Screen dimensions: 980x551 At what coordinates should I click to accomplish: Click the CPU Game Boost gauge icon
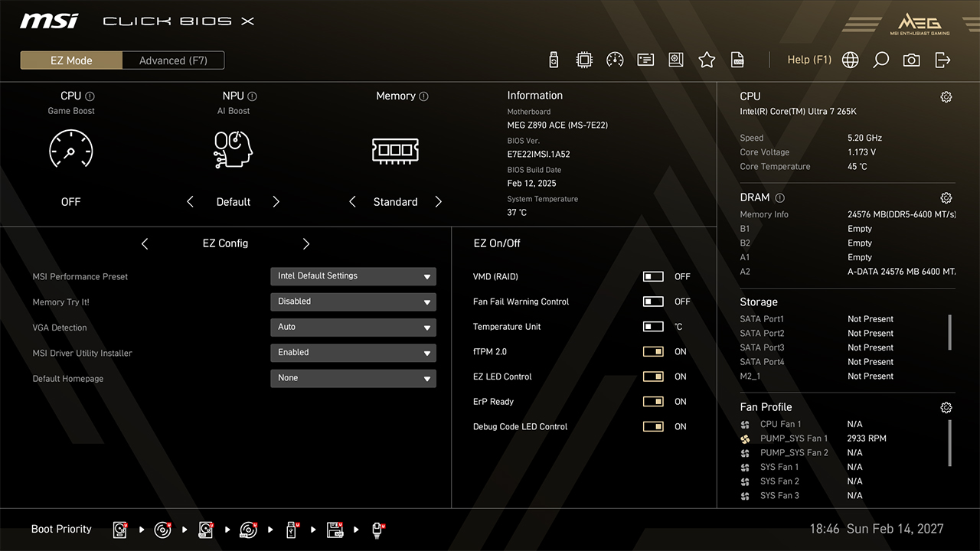70,149
